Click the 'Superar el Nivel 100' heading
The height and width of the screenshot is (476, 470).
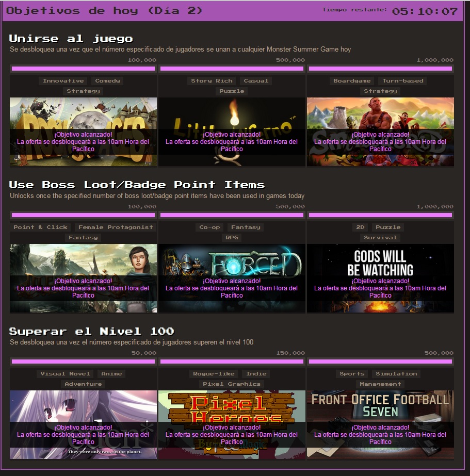92,331
